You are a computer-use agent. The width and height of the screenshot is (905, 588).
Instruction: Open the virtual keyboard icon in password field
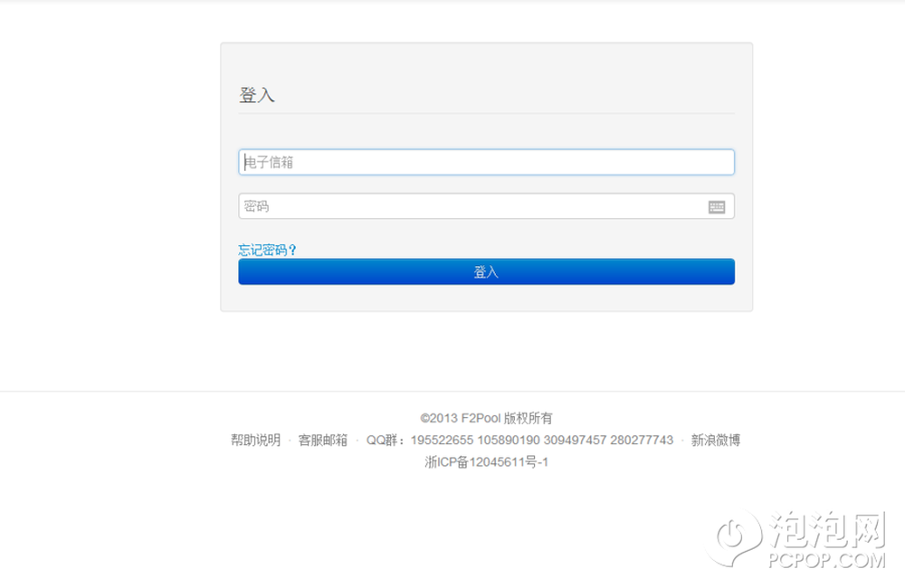tap(716, 206)
